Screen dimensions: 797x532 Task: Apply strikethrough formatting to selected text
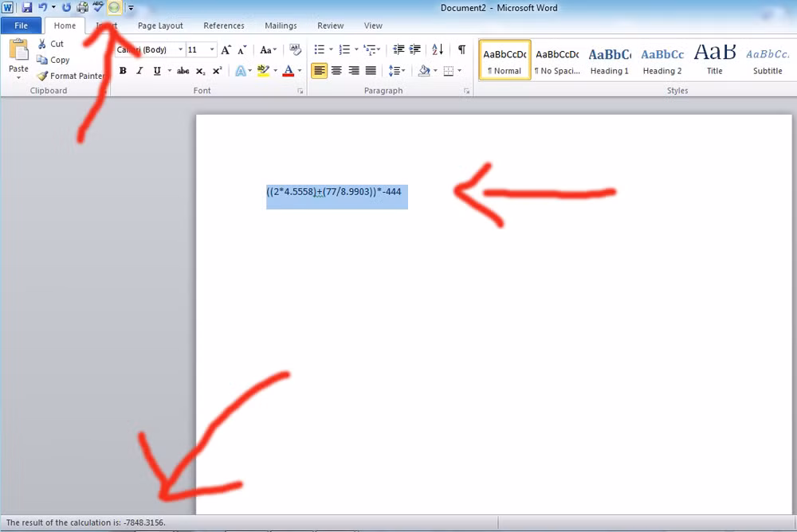click(x=182, y=70)
